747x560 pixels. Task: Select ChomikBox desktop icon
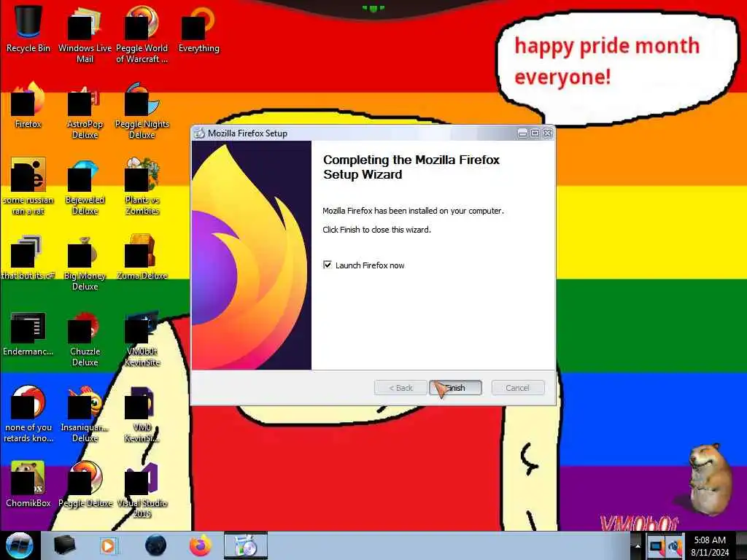point(28,484)
